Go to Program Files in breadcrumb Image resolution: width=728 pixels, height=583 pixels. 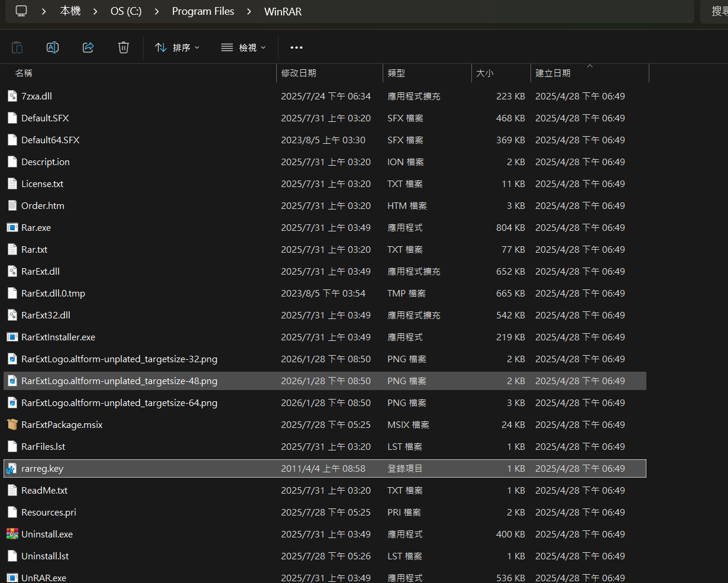(x=203, y=11)
